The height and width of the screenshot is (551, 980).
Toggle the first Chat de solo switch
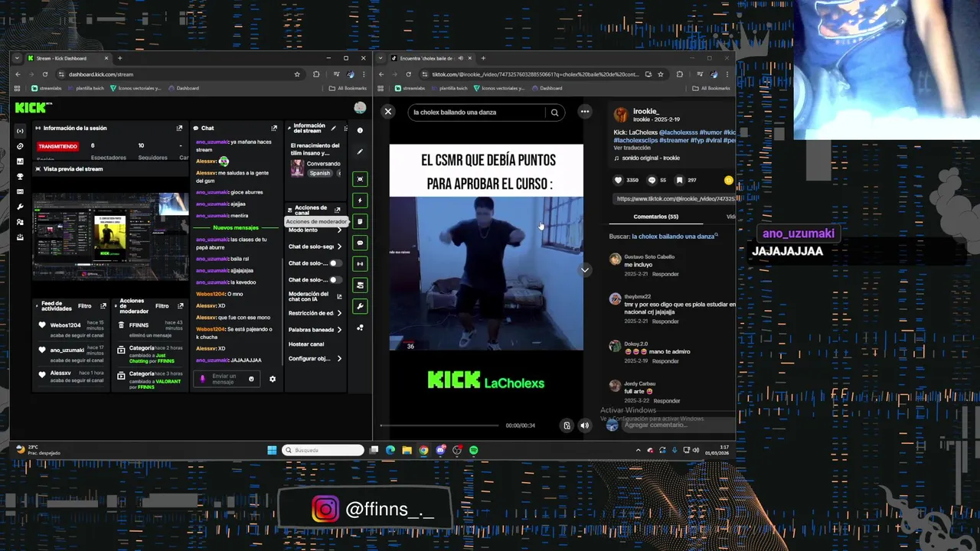335,263
